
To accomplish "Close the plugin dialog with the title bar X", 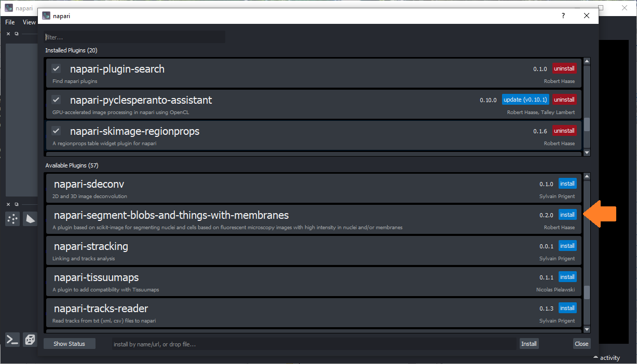I will [x=587, y=16].
